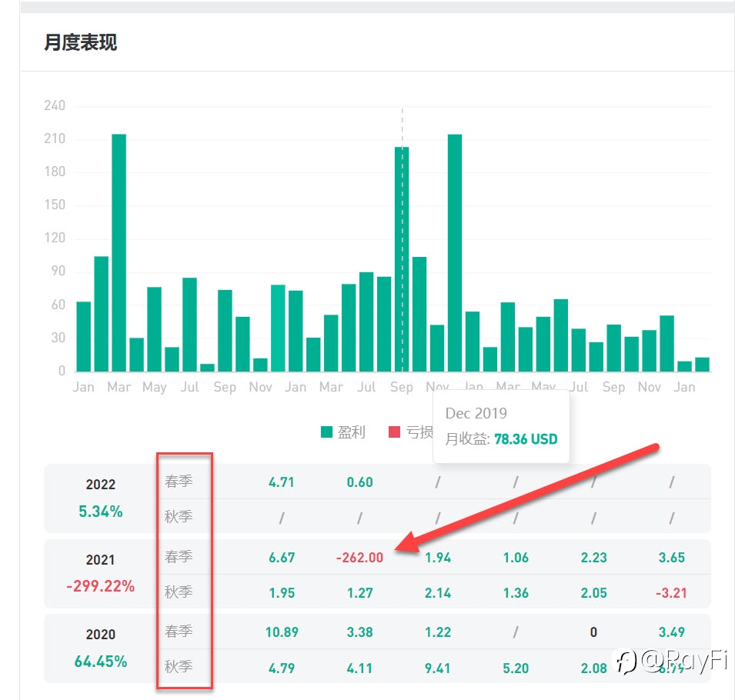Select the 2022 year label
The image size is (735, 700).
(100, 484)
